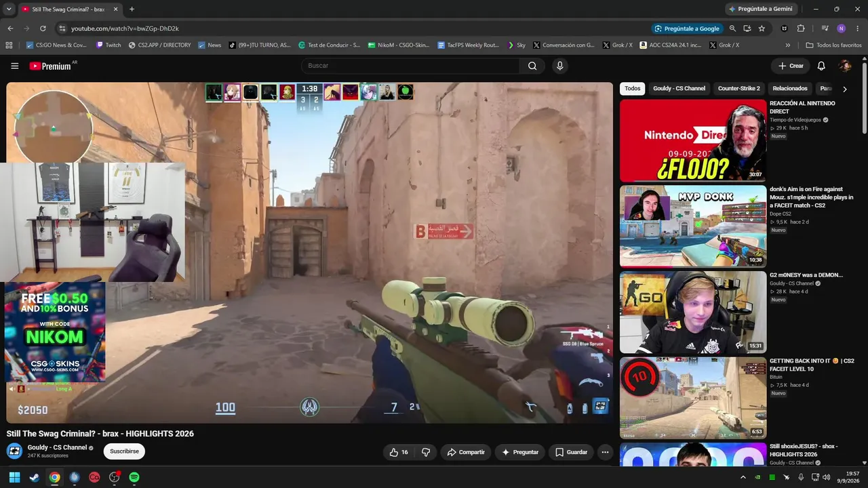Select the Gouldy - CS Channel chip
The height and width of the screenshot is (488, 868).
pyautogui.click(x=679, y=88)
